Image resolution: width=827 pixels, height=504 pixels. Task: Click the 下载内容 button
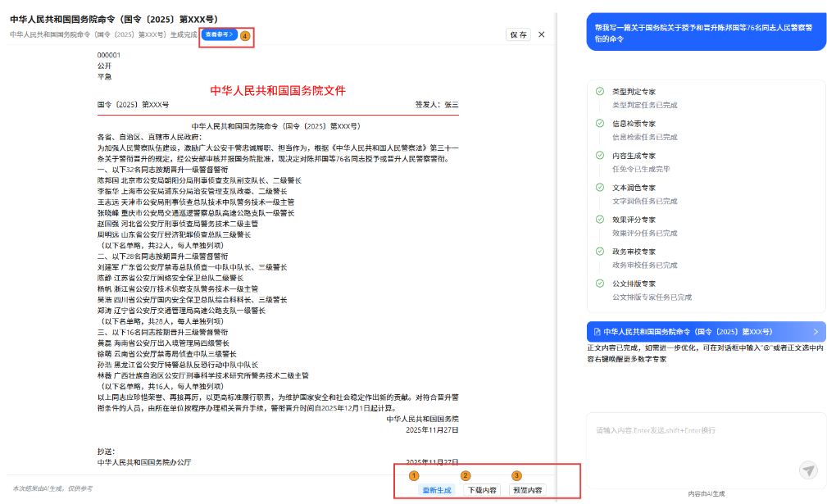coord(482,490)
